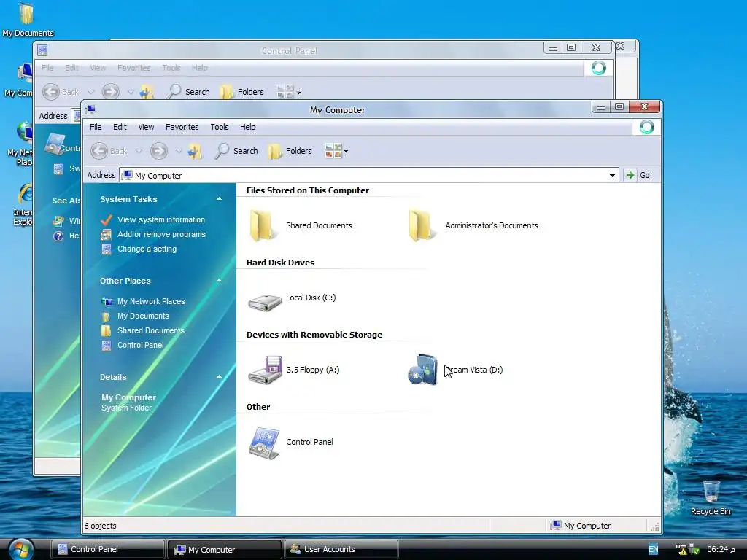Image resolution: width=747 pixels, height=560 pixels.
Task: Expand the Address bar dropdown in My Computer
Action: (x=612, y=175)
